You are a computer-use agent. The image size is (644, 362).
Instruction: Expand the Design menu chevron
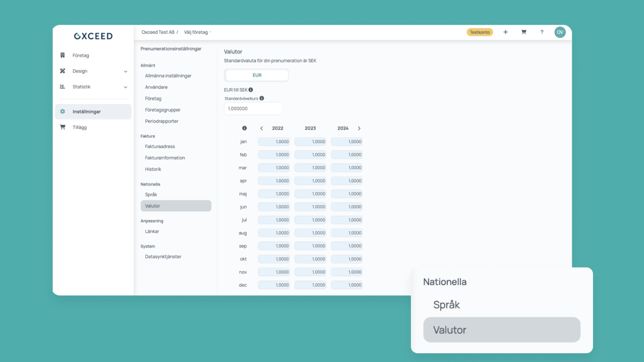(125, 71)
